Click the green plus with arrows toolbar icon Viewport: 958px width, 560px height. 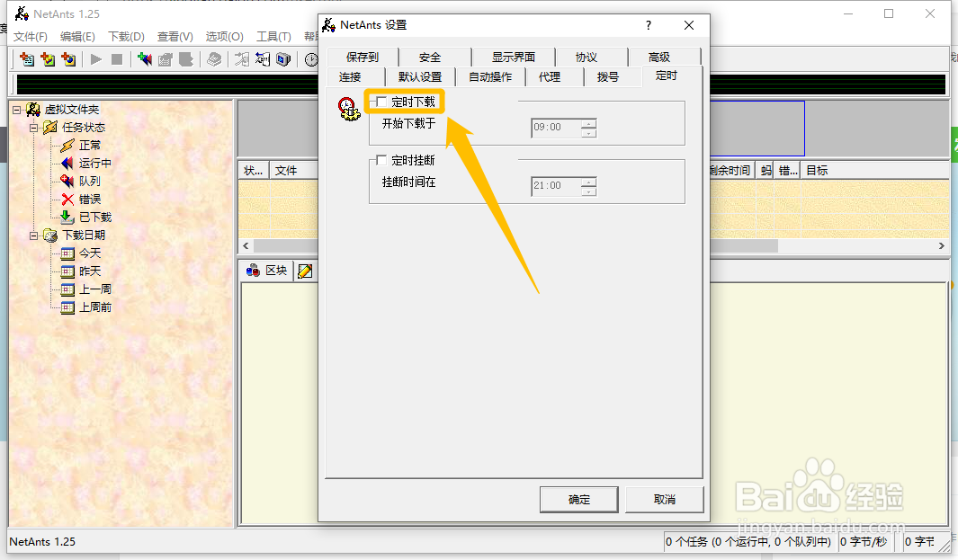tap(145, 59)
